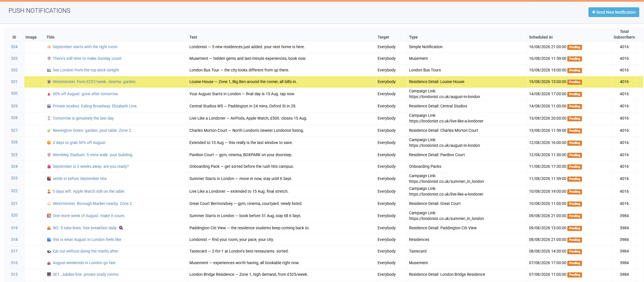Click the Pending badge in row 516

pos(574,263)
